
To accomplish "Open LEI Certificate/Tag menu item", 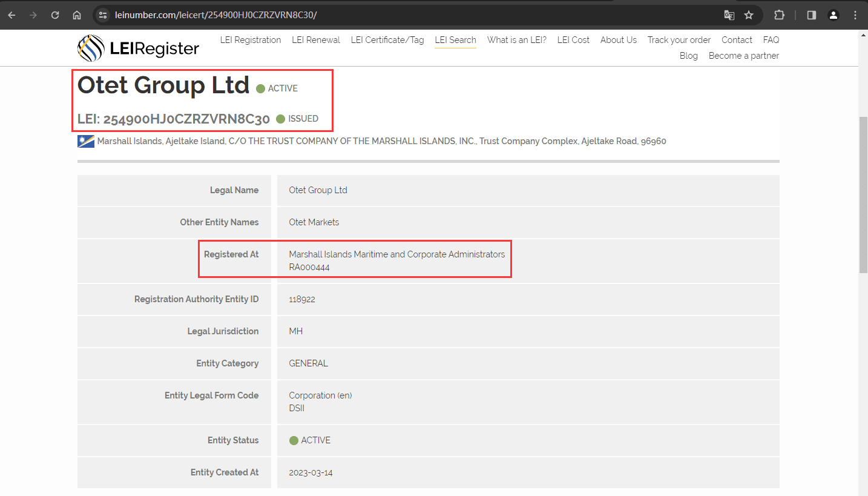I will tap(387, 40).
